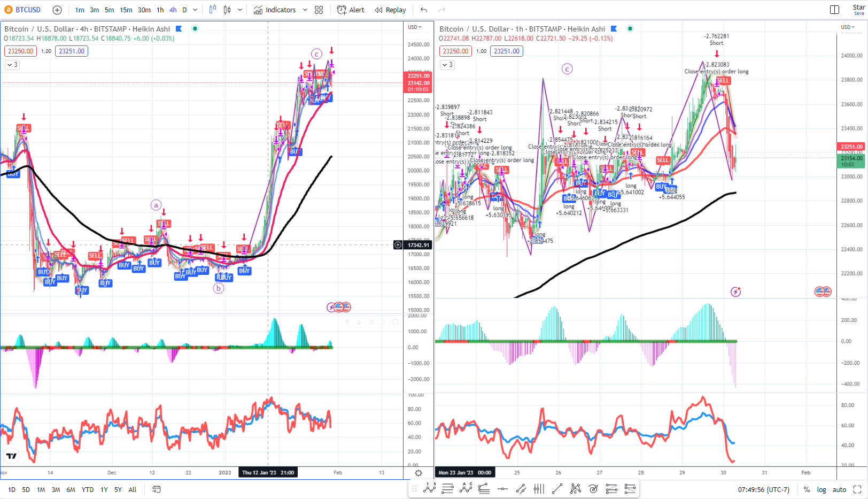Select the 1M date range
The image size is (868, 499).
(41, 489)
